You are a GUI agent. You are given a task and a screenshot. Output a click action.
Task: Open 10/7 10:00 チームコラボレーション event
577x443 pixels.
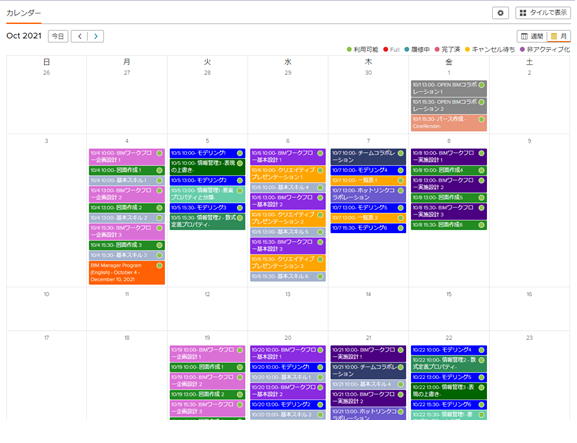point(368,156)
